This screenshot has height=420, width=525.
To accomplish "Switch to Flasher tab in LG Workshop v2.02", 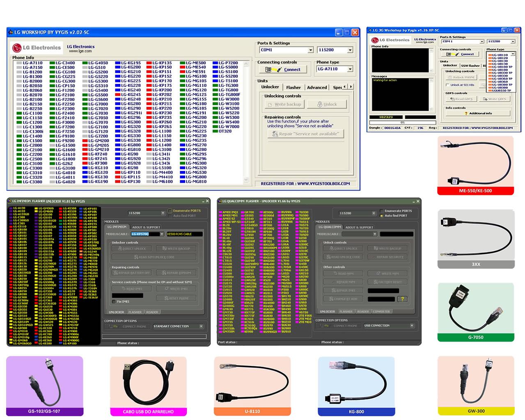I will (293, 87).
